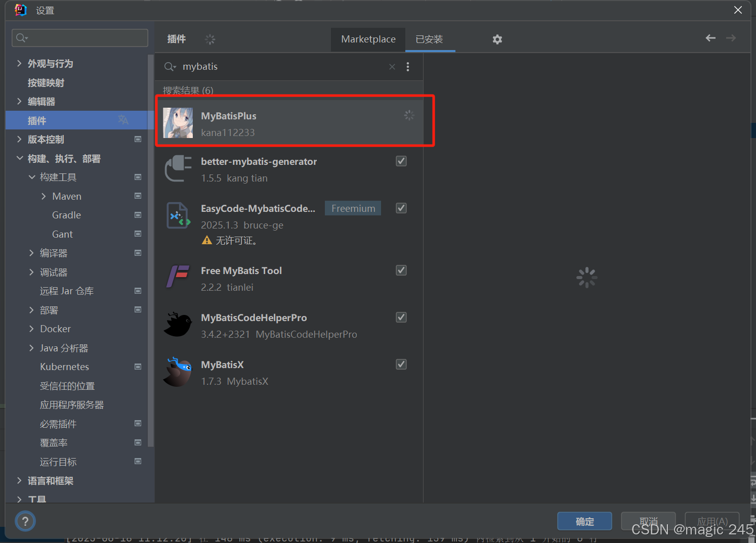Expand the 外观与行为 settings section
The height and width of the screenshot is (543, 756).
tap(19, 63)
